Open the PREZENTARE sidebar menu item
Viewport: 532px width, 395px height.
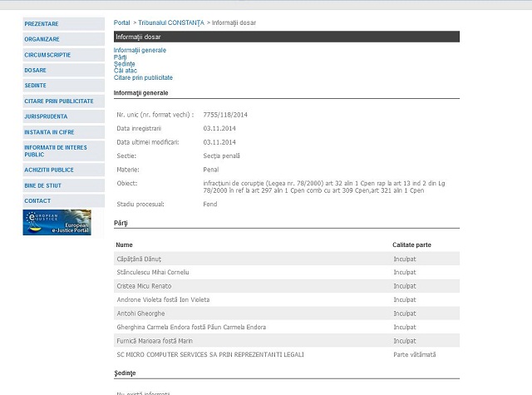42,24
